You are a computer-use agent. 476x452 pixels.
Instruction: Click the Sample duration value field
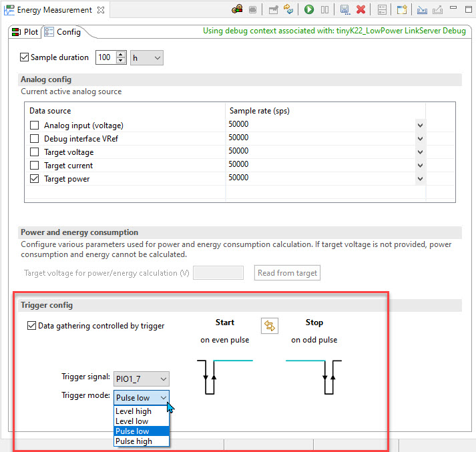(105, 58)
